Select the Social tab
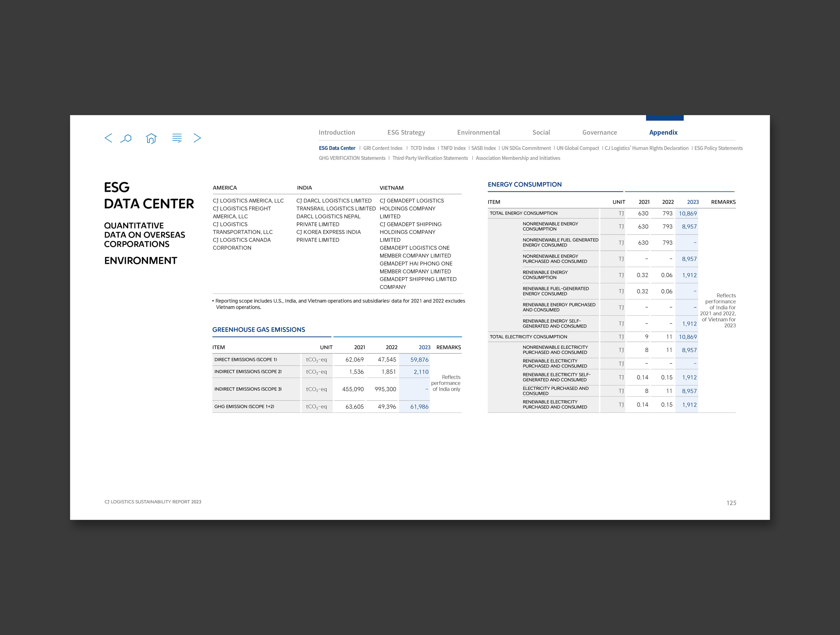This screenshot has width=840, height=635. [x=541, y=133]
